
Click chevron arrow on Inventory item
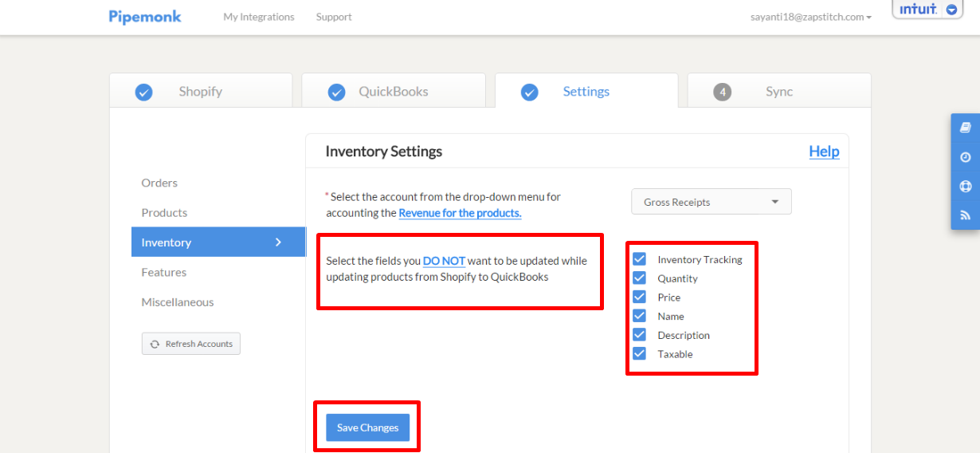pyautogui.click(x=278, y=242)
